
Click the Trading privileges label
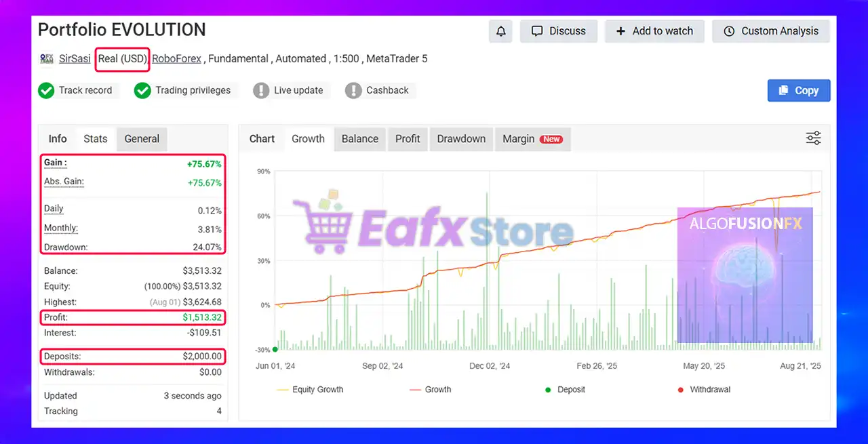point(193,90)
